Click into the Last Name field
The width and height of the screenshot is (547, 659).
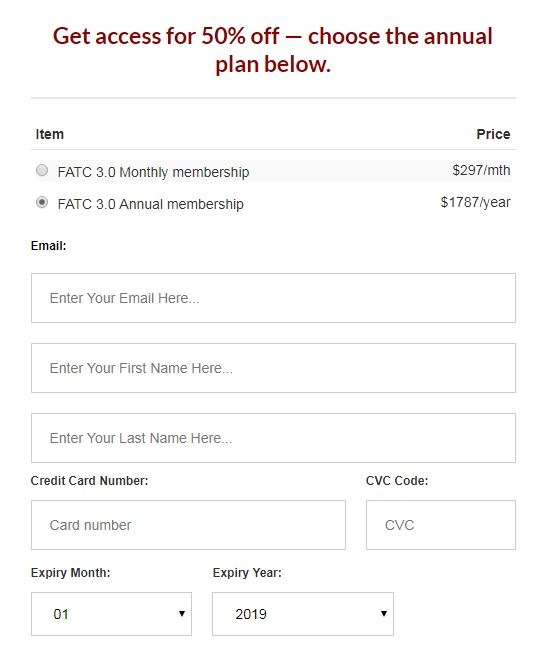273,438
